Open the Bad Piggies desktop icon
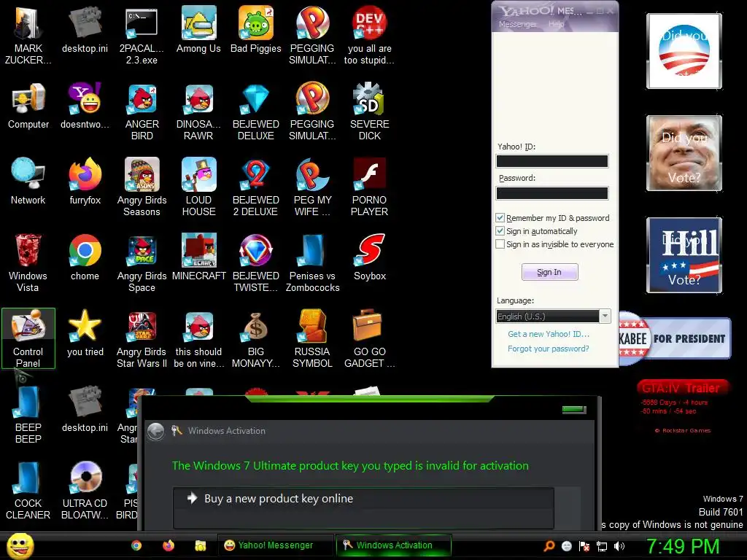The height and width of the screenshot is (560, 747). 256,29
